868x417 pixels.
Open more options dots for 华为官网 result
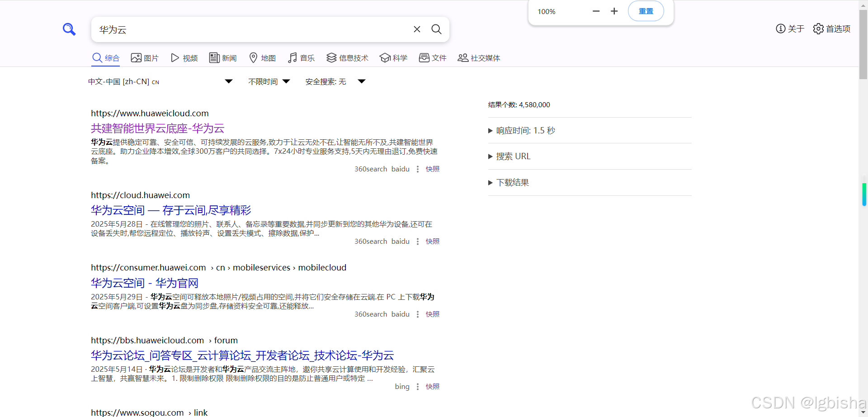(x=418, y=314)
